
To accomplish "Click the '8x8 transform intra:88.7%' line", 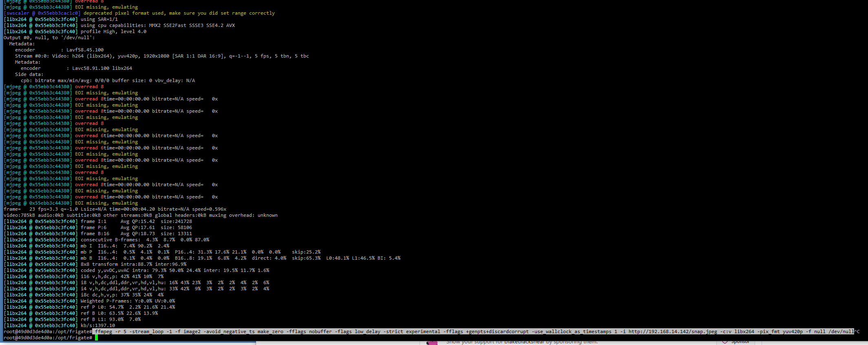I will (x=95, y=264).
